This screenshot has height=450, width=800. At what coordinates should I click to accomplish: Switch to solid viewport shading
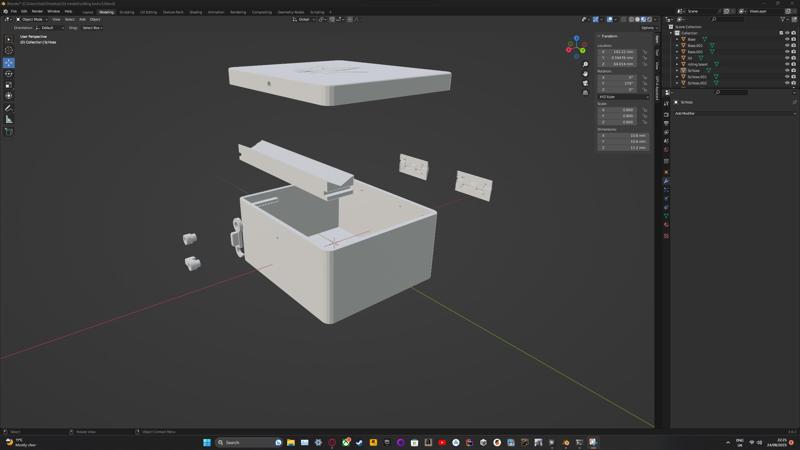tap(637, 19)
